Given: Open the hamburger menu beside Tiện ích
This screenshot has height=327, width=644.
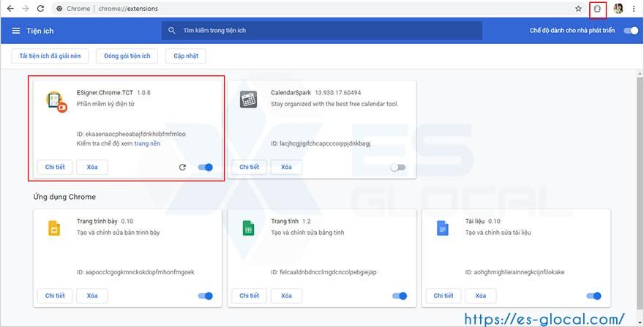Looking at the screenshot, I should click(16, 31).
